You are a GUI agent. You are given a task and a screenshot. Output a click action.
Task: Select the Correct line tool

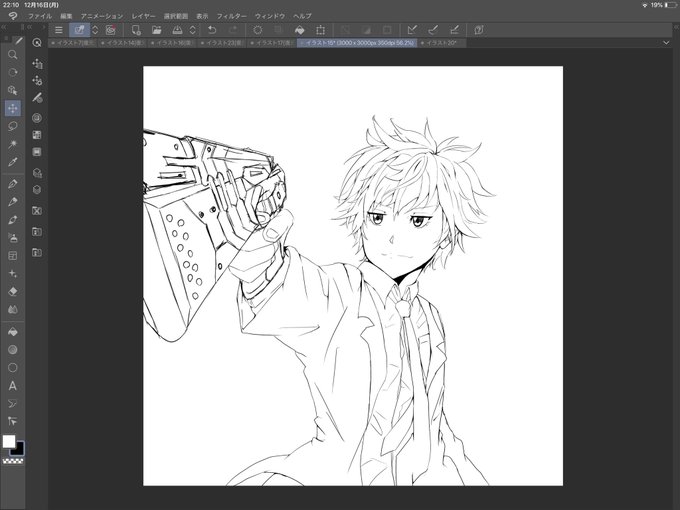pyautogui.click(x=13, y=422)
